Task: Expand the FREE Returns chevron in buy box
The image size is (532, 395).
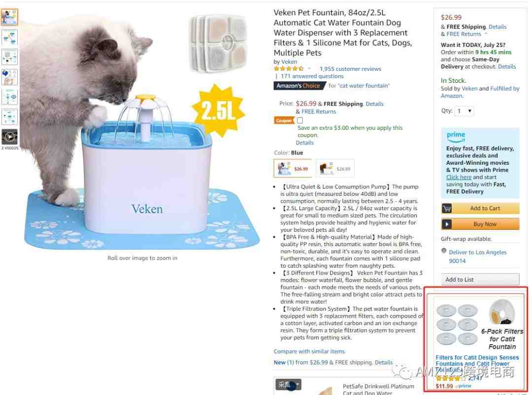Action: [x=486, y=34]
